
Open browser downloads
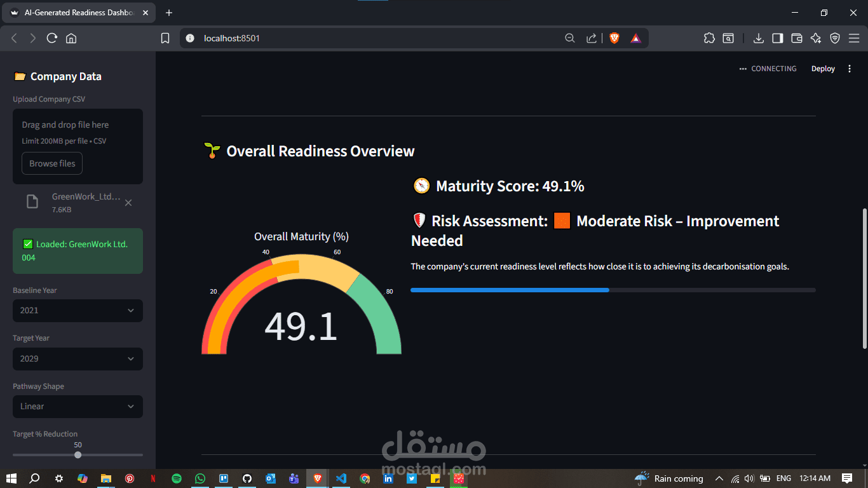758,38
